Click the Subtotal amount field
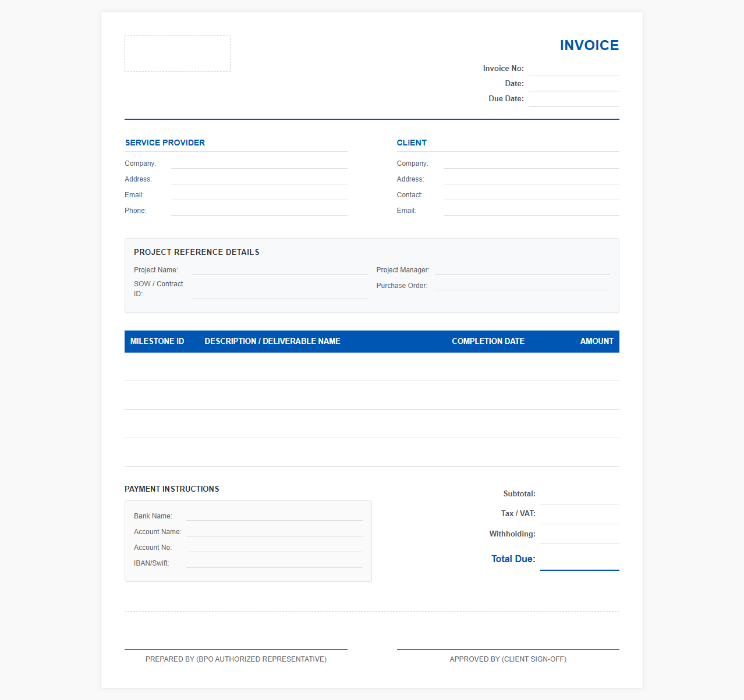The height and width of the screenshot is (700, 744). click(x=580, y=494)
